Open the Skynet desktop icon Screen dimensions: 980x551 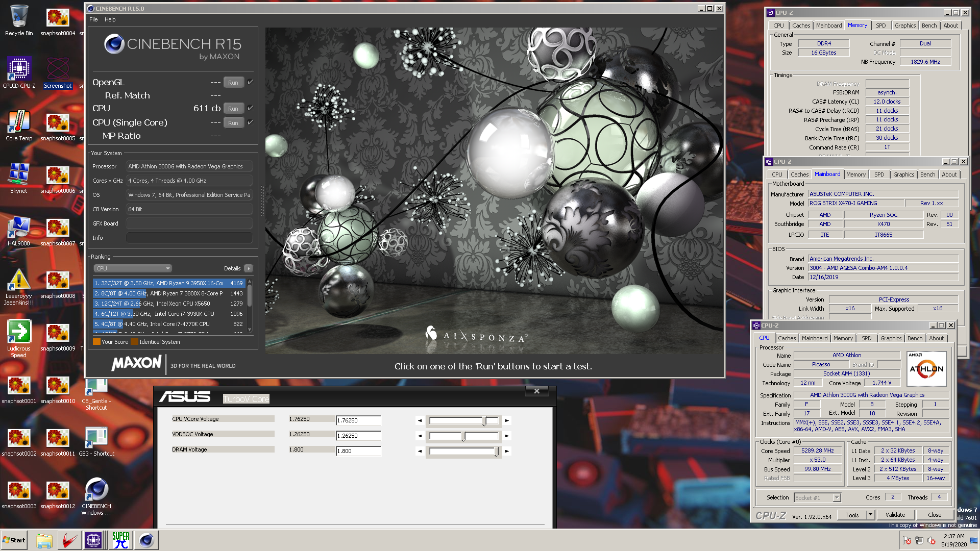(x=19, y=178)
